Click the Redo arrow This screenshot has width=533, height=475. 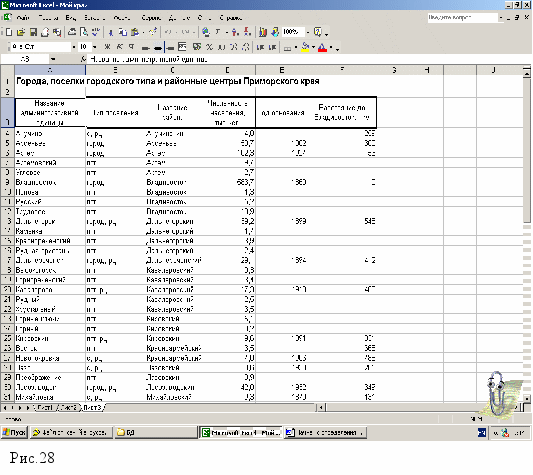185,32
